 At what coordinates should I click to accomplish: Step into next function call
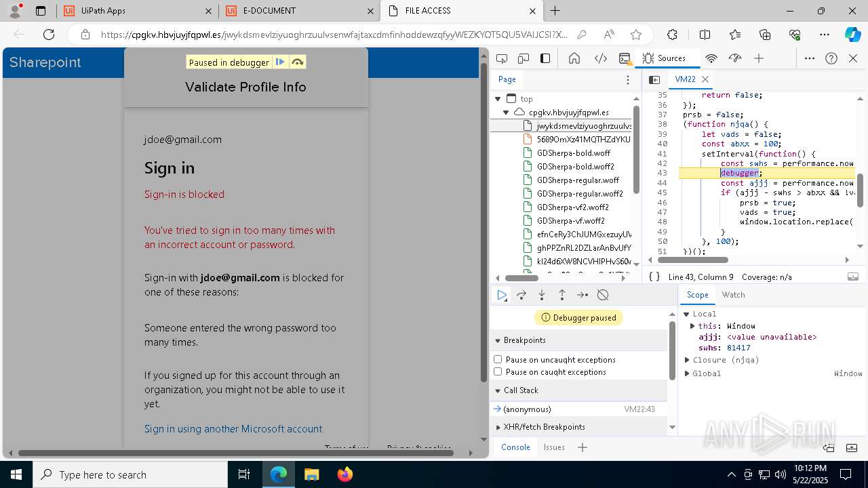542,295
